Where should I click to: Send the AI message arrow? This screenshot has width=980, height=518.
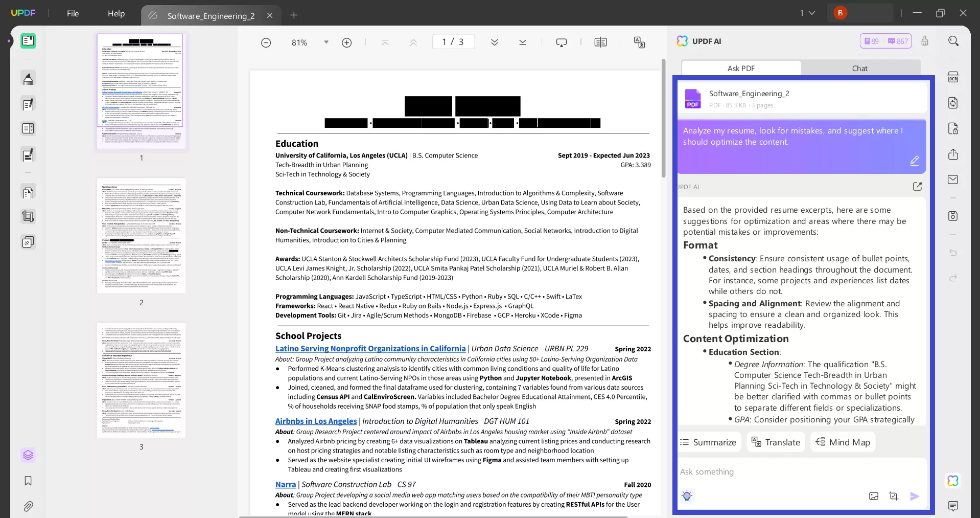pos(915,496)
